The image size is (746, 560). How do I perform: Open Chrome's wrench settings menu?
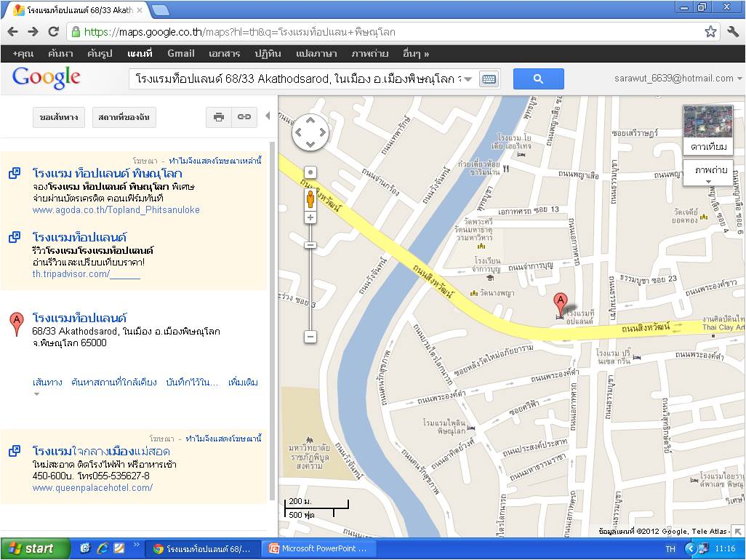pyautogui.click(x=733, y=32)
